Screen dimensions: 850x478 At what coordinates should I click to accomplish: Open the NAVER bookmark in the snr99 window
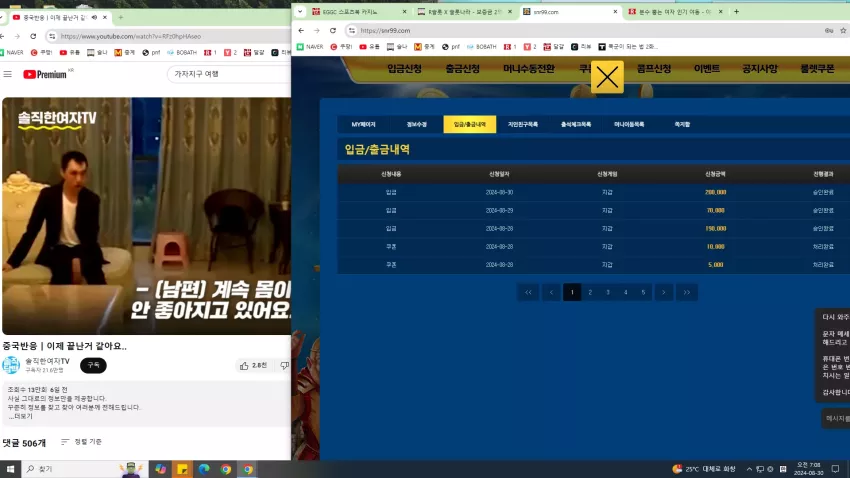click(x=310, y=47)
